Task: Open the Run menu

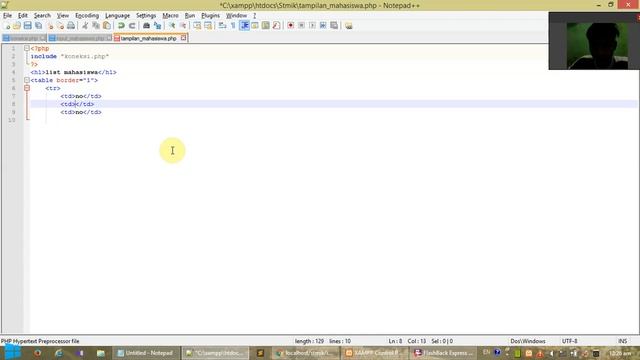Action: pos(190,16)
